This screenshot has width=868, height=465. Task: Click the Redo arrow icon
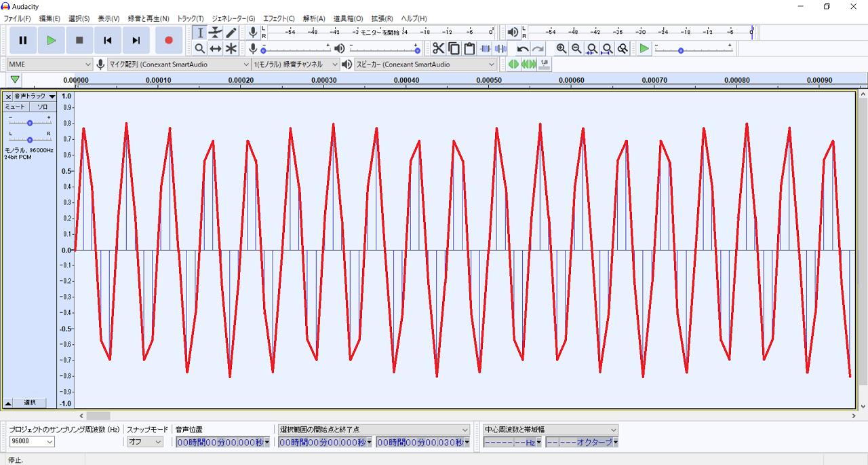tap(538, 48)
